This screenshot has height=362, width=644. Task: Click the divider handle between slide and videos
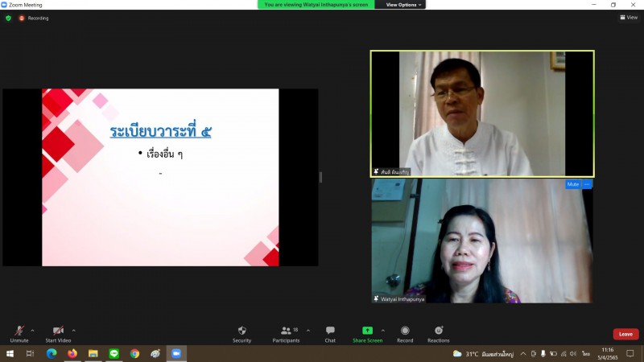tap(320, 177)
